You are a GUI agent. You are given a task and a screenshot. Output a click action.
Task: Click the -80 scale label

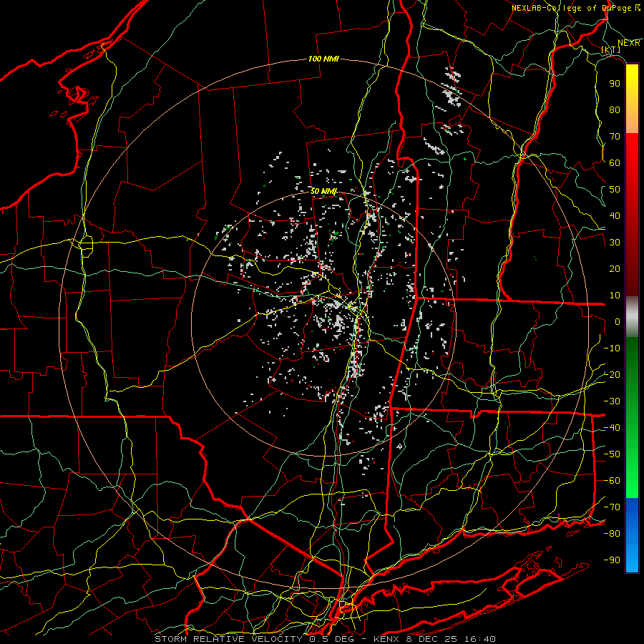pyautogui.click(x=612, y=534)
